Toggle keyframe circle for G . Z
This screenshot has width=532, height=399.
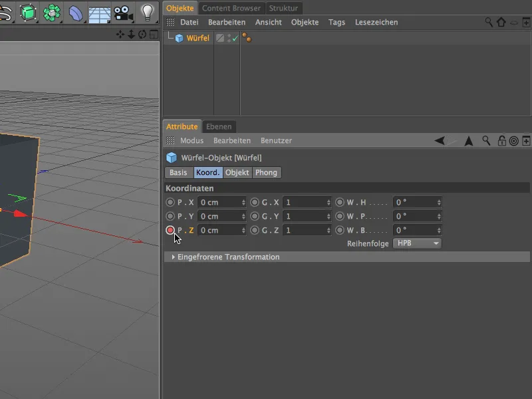[x=255, y=230]
